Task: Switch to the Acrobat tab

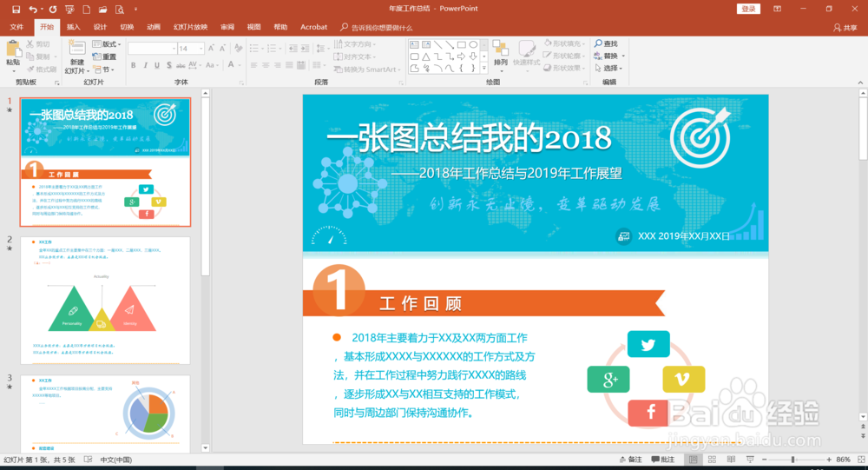Action: [314, 27]
